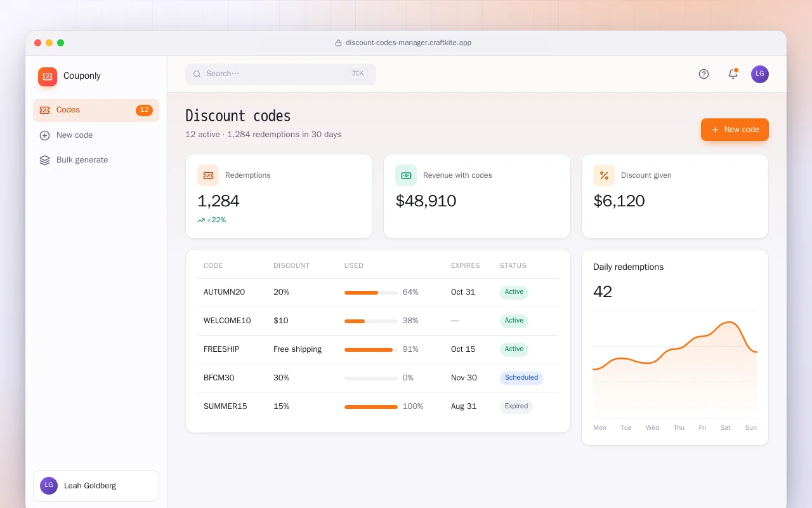Click the Scheduled status badge for BFCM30

pyautogui.click(x=521, y=378)
